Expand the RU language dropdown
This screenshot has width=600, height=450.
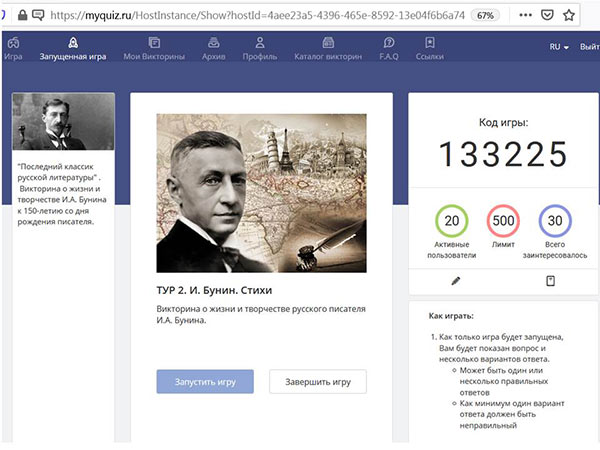(558, 48)
